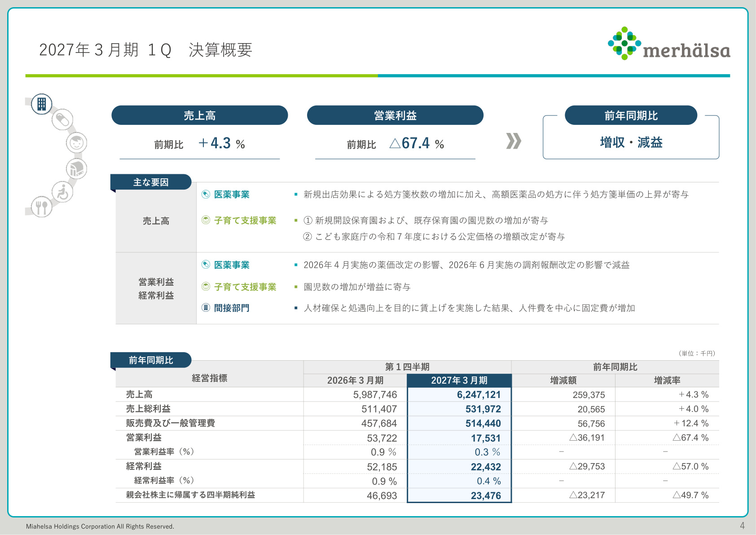The height and width of the screenshot is (535, 756).
Task: Click the warehouse box icon
Action: 76,169
